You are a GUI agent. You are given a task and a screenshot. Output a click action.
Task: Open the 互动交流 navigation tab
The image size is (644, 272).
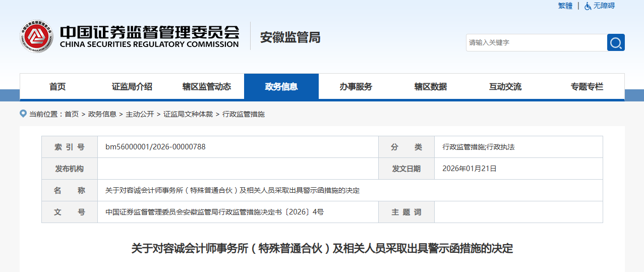pyautogui.click(x=505, y=86)
